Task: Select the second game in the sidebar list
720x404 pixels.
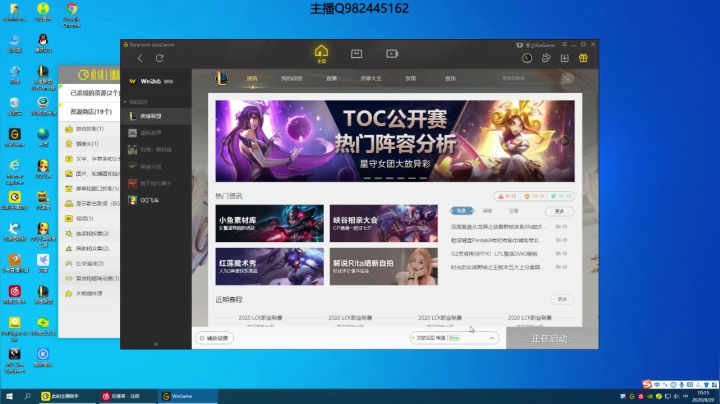Action: point(156,133)
